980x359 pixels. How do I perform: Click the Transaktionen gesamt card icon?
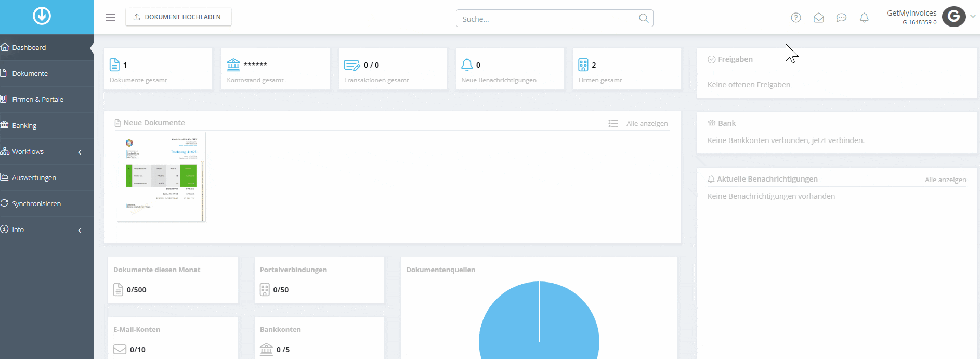pyautogui.click(x=352, y=65)
